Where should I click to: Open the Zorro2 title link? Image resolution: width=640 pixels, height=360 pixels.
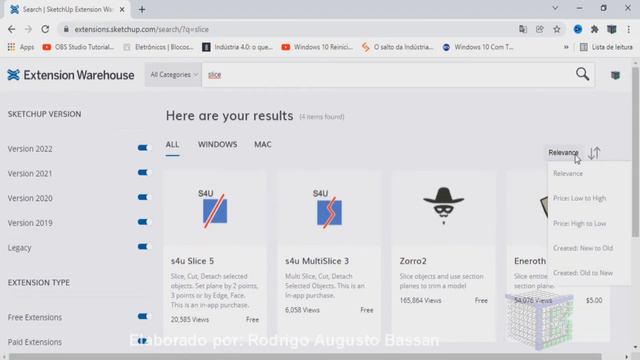[x=413, y=261]
